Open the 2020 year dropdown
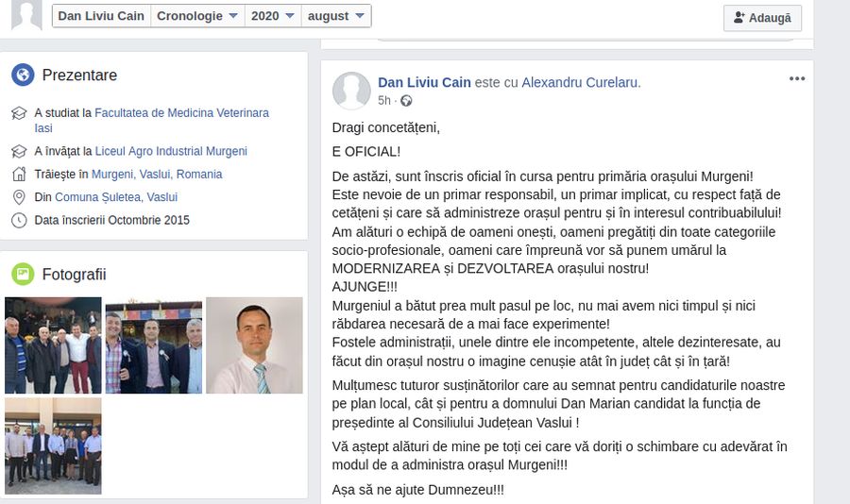The width and height of the screenshot is (850, 504). coord(273,16)
